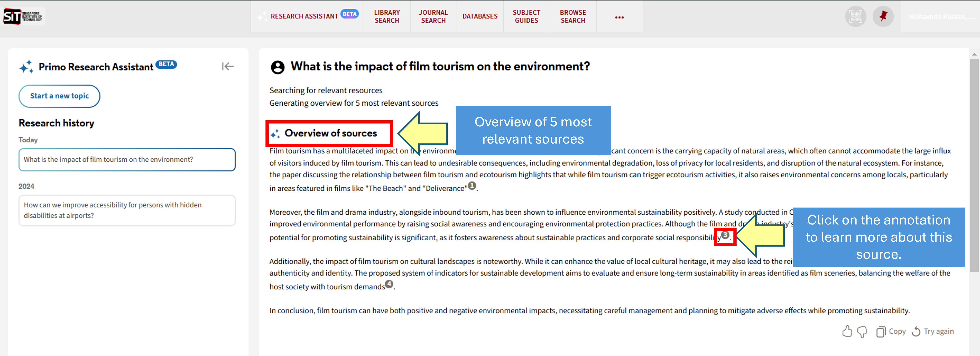
Task: Collapse the Research Assistant sidebar panel
Action: (x=227, y=67)
